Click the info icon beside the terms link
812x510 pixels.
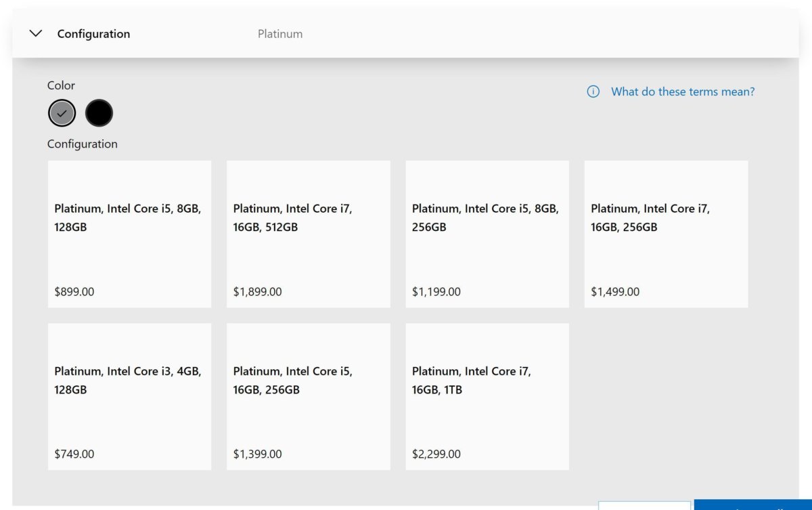[x=593, y=91]
